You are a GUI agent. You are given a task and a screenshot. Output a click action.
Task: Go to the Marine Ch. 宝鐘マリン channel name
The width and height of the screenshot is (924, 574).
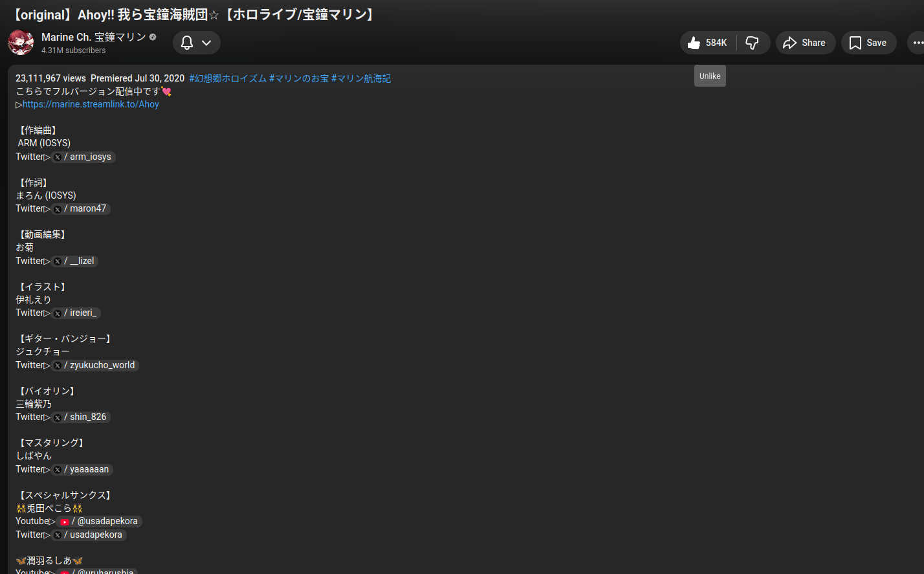pos(94,37)
